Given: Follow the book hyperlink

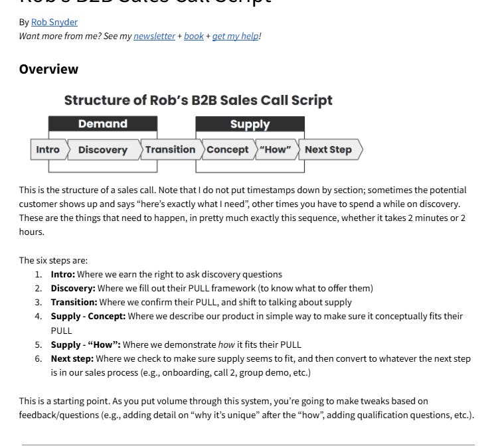Looking at the screenshot, I should [194, 36].
